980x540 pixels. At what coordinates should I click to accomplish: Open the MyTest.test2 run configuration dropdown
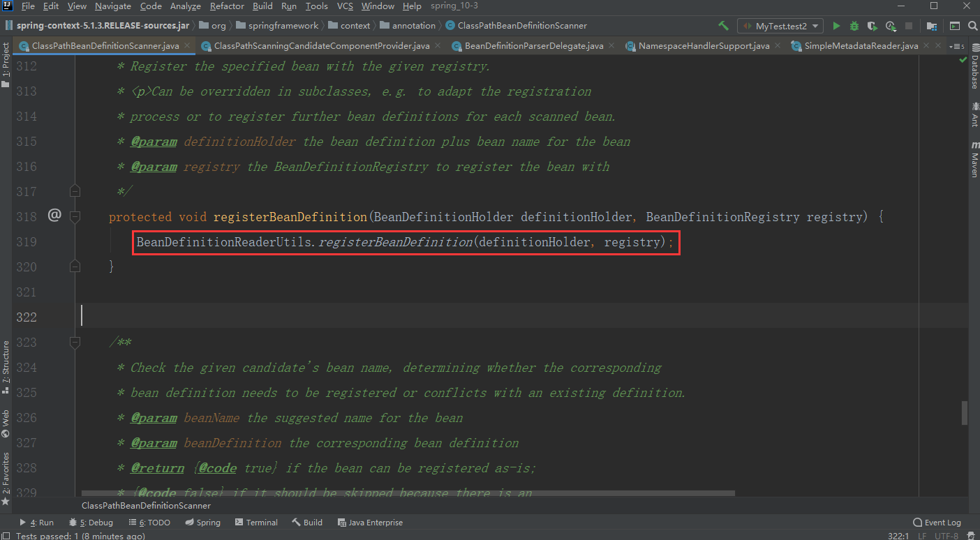(x=780, y=26)
